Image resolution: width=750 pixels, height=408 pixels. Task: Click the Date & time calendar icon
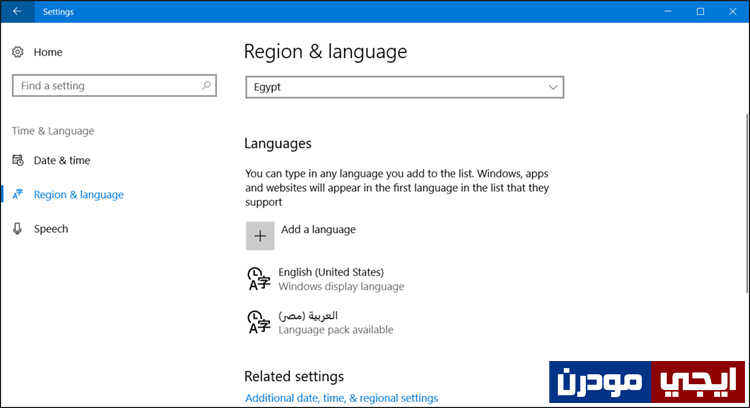pos(18,160)
